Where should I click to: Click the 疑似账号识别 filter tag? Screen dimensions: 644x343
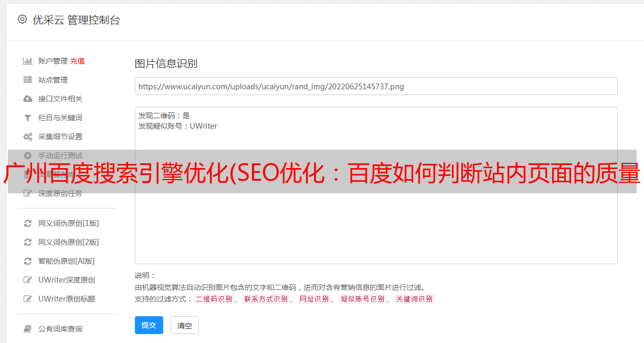[363, 299]
